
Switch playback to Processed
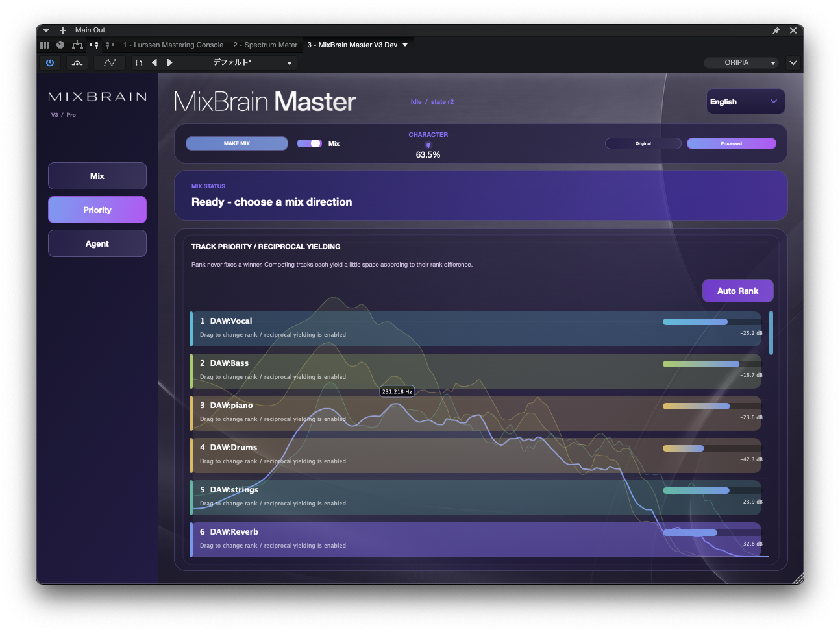[x=732, y=143]
